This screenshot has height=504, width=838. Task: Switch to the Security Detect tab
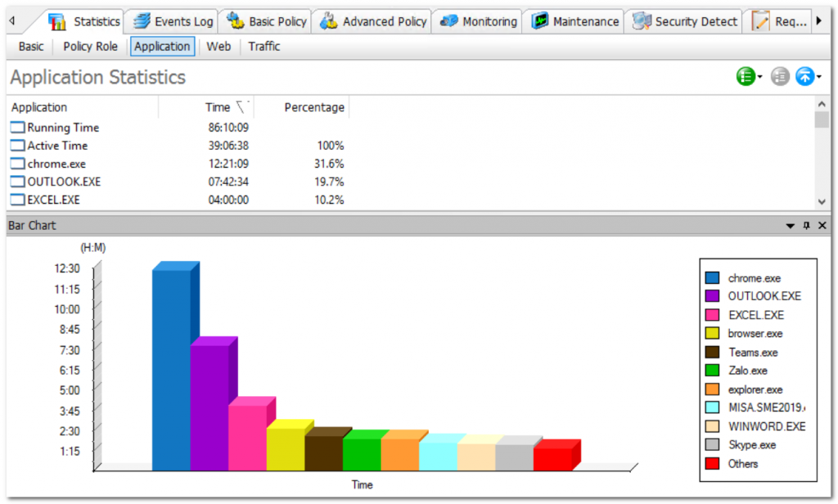pyautogui.click(x=684, y=21)
